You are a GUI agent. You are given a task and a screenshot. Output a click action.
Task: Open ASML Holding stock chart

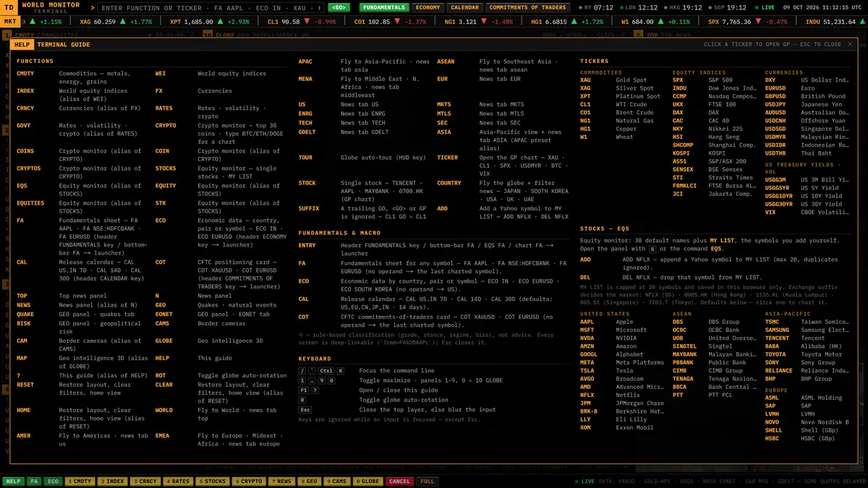[x=807, y=398]
